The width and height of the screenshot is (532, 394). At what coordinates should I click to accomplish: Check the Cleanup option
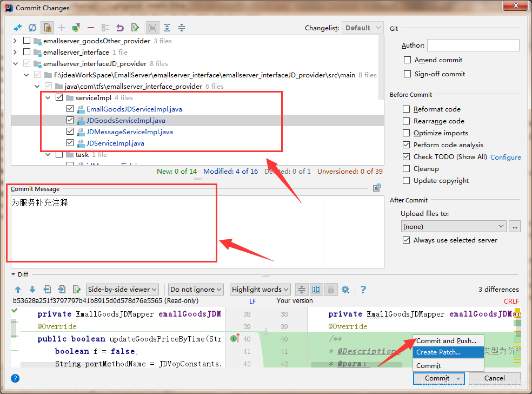tap(406, 168)
